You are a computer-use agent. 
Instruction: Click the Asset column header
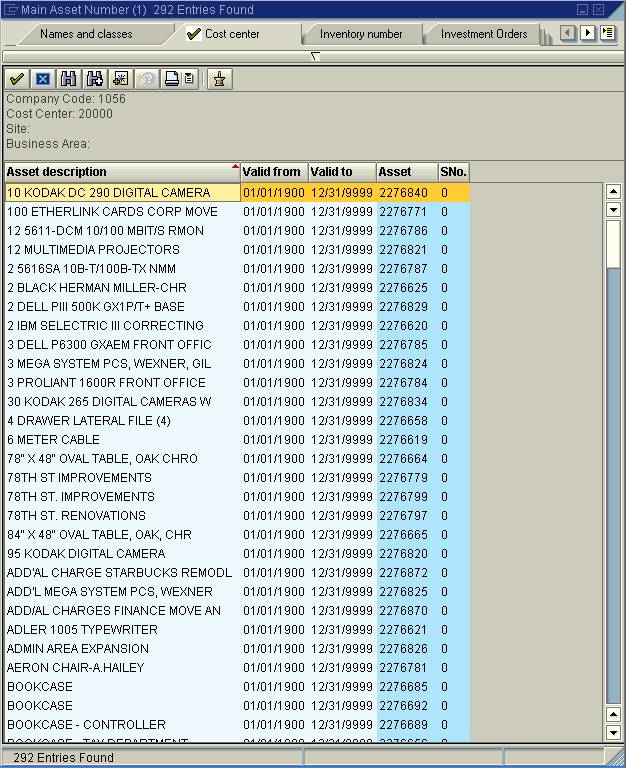pos(407,172)
